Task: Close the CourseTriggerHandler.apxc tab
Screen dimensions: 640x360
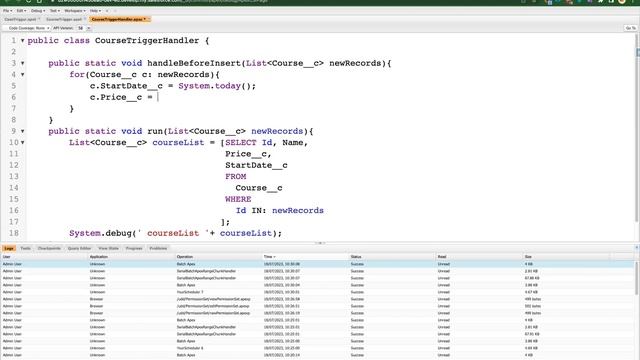Action: [x=148, y=19]
